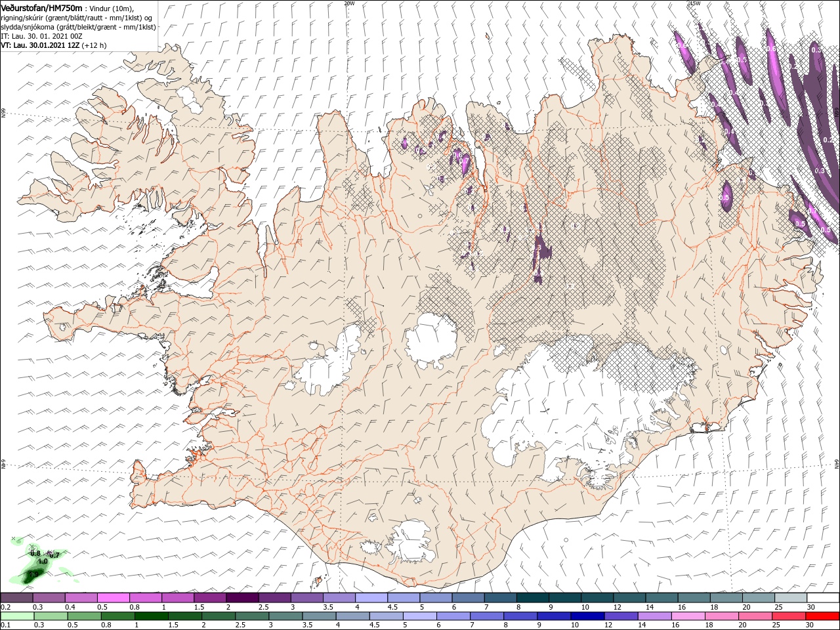Screen dimensions: 840x630
Task: Click the '(+12 h)' forecast offset text
Action: pyautogui.click(x=94, y=45)
